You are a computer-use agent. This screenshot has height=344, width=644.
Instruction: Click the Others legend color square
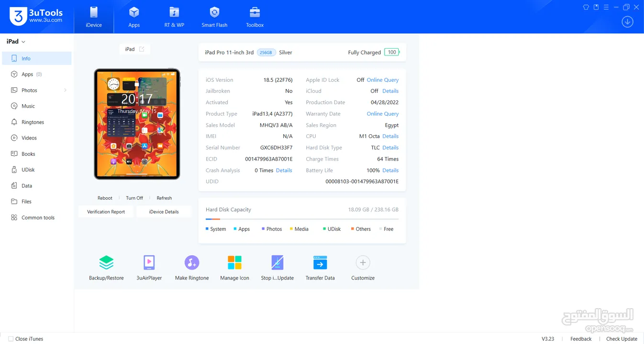pos(353,229)
